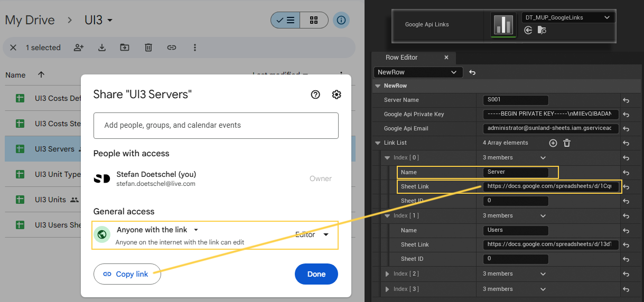
Task: Click the Index [ 1 ] Sheet ID field
Action: (x=516, y=259)
